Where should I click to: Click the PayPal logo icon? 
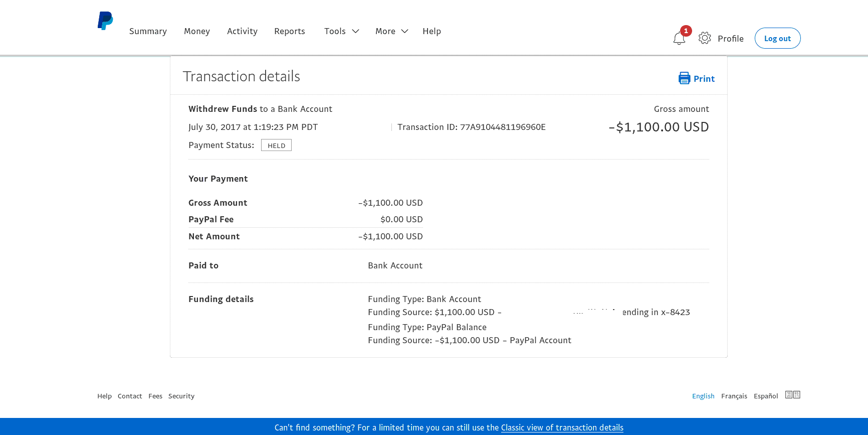(105, 21)
